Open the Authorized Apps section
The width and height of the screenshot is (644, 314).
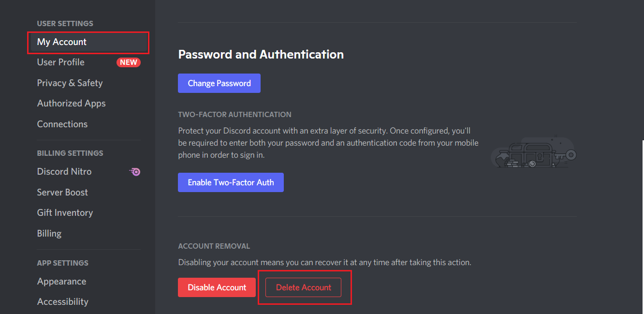pos(71,103)
